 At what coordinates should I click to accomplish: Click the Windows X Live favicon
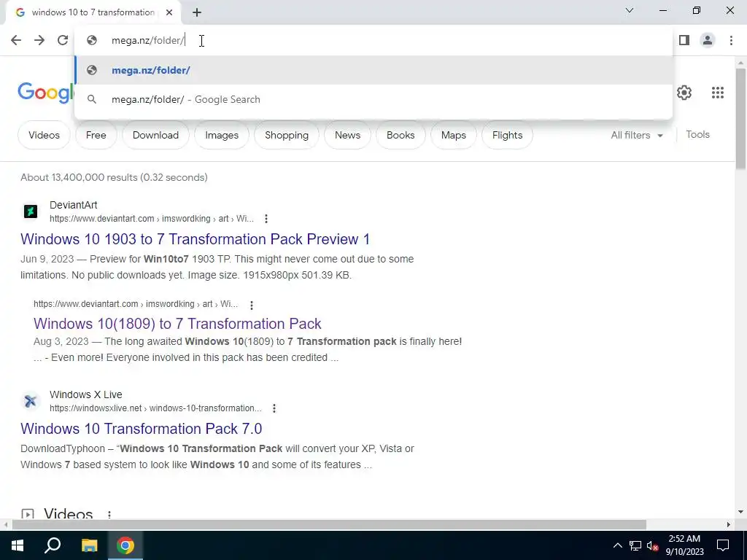pos(31,401)
